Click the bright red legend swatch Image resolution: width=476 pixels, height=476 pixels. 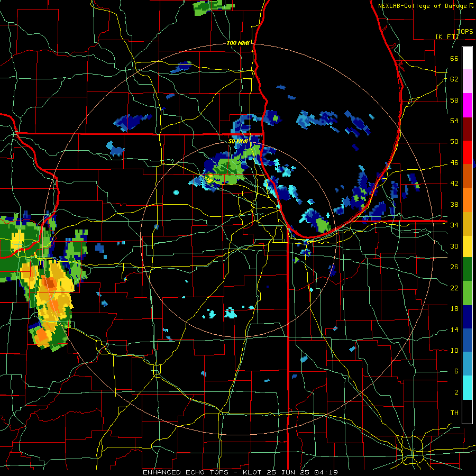467,152
